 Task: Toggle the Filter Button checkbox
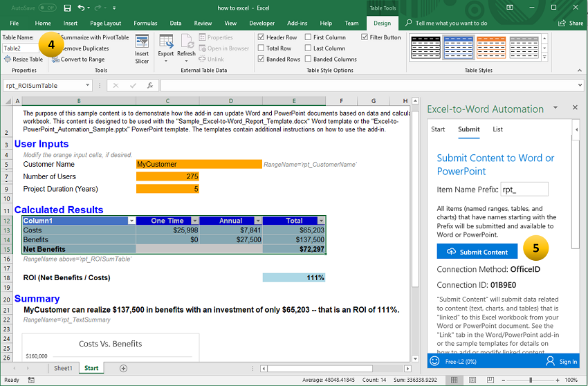click(365, 37)
